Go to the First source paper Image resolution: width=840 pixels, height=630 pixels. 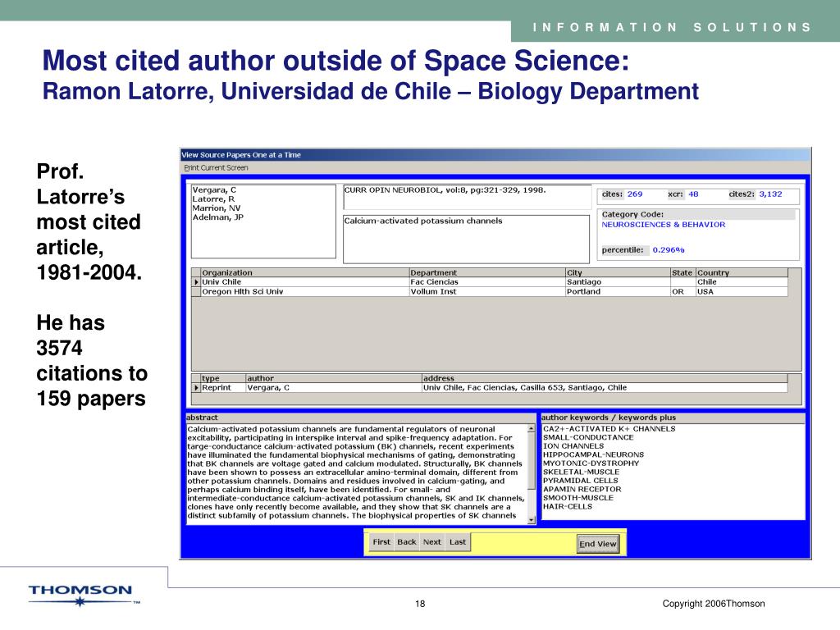381,542
